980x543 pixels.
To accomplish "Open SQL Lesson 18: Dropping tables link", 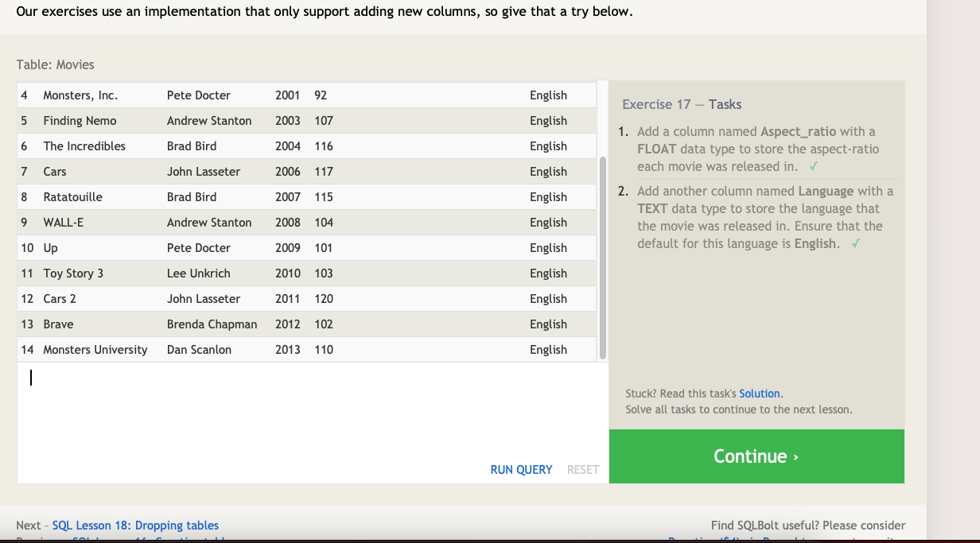I will pyautogui.click(x=135, y=526).
